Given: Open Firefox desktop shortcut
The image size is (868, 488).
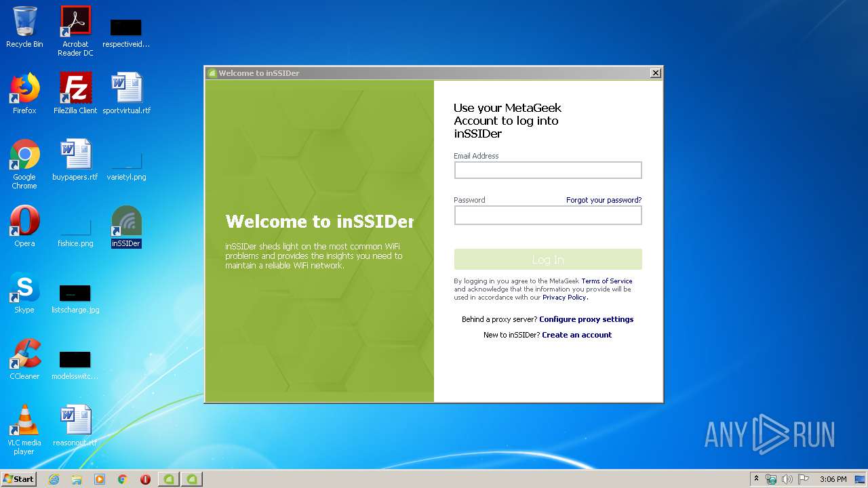Looking at the screenshot, I should pyautogui.click(x=24, y=94).
